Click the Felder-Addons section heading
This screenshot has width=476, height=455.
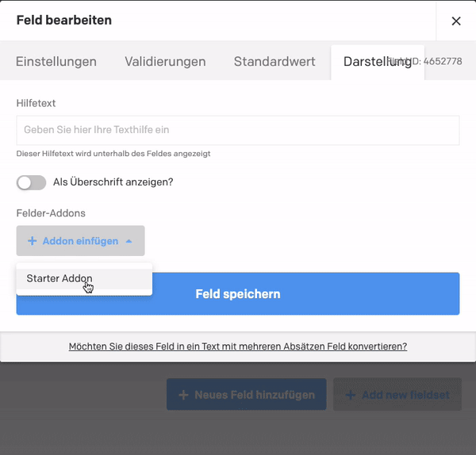coord(51,213)
